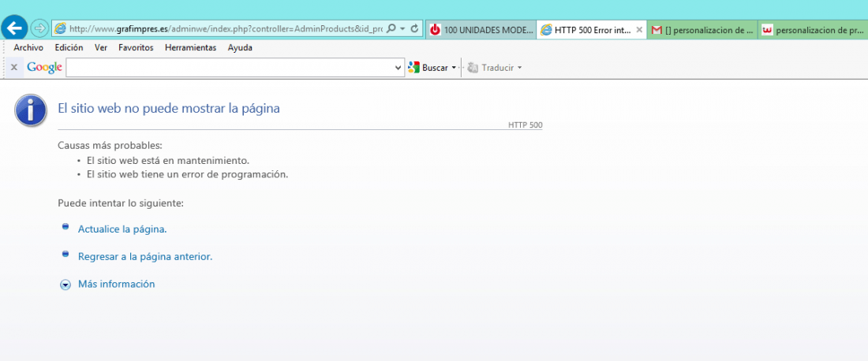Click the grayed Forward arrow button
The image size is (868, 361).
[x=39, y=28]
